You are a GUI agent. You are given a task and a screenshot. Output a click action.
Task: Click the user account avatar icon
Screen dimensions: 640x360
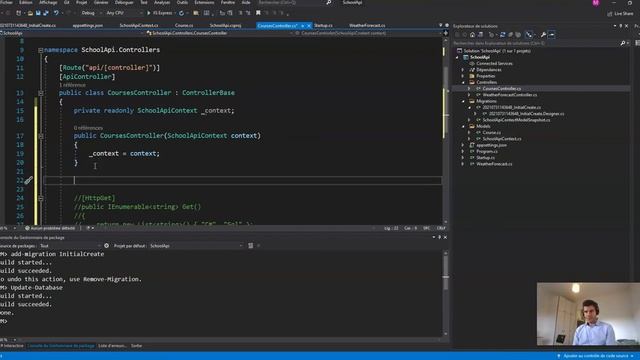point(596,3)
